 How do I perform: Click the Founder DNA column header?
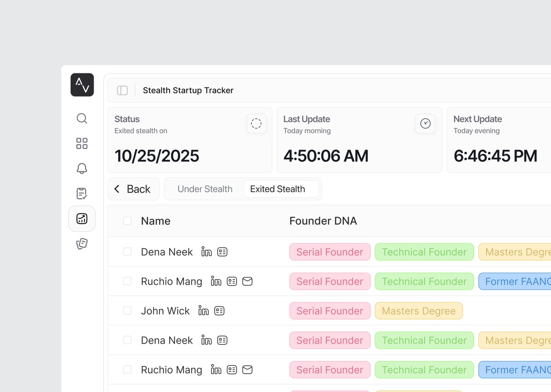323,221
